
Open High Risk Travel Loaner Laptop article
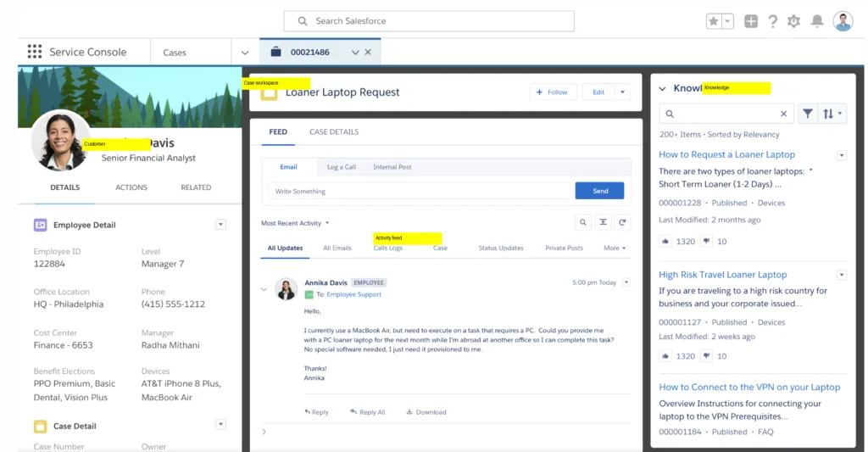(722, 275)
